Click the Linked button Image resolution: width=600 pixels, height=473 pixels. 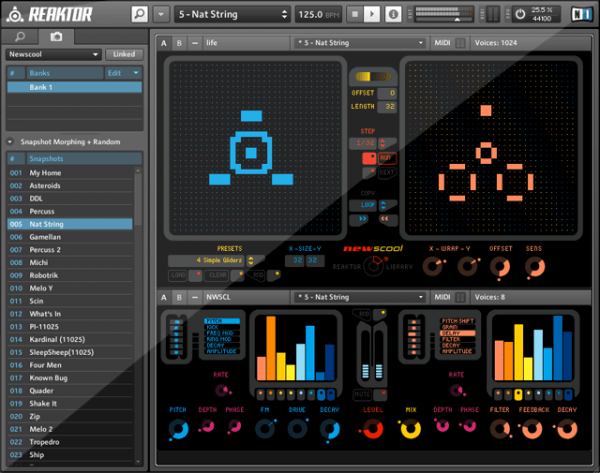point(123,55)
